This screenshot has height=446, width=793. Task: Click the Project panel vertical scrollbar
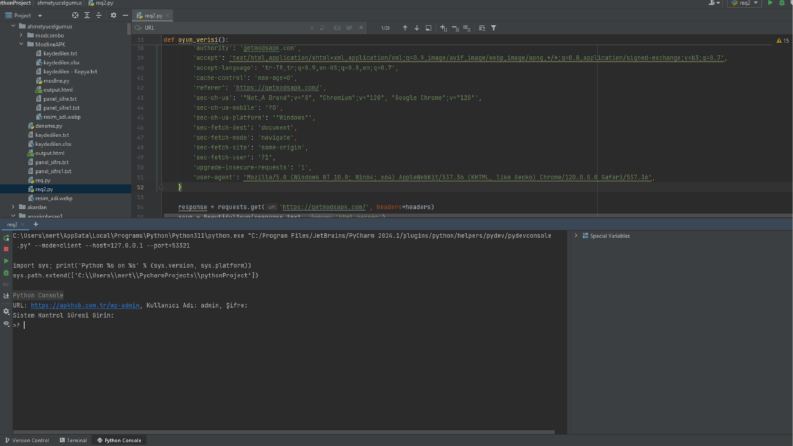coord(129,29)
